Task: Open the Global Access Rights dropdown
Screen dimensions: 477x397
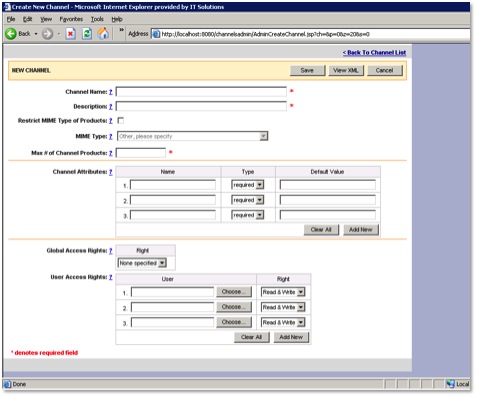Action: 142,263
